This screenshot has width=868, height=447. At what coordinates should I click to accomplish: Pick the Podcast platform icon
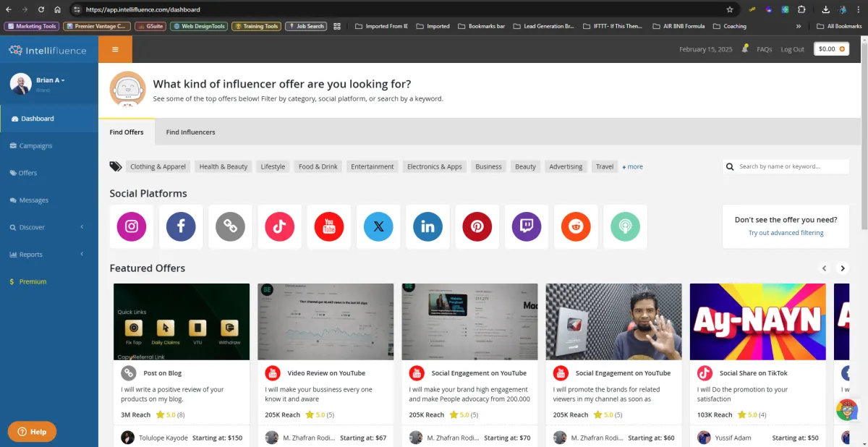tap(625, 226)
